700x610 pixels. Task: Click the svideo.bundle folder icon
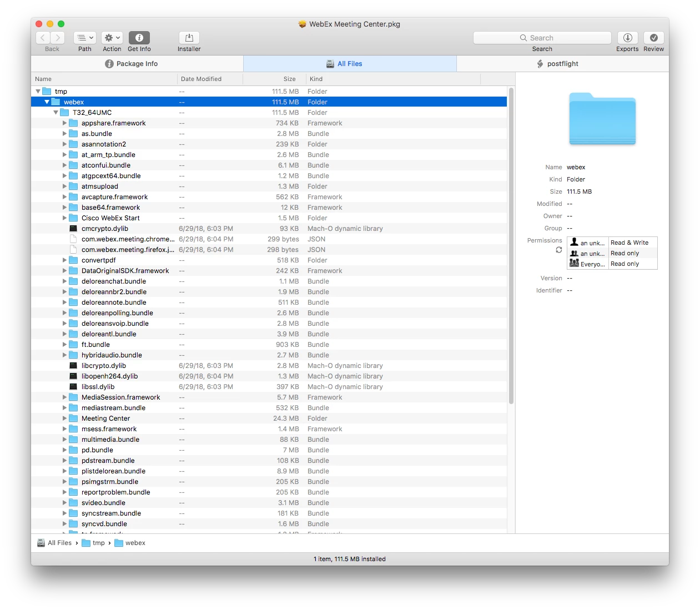coord(73,503)
